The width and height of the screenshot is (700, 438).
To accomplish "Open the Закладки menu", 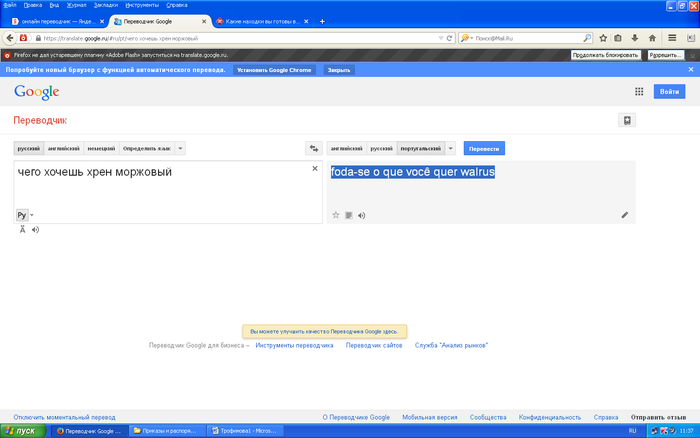I will 106,5.
